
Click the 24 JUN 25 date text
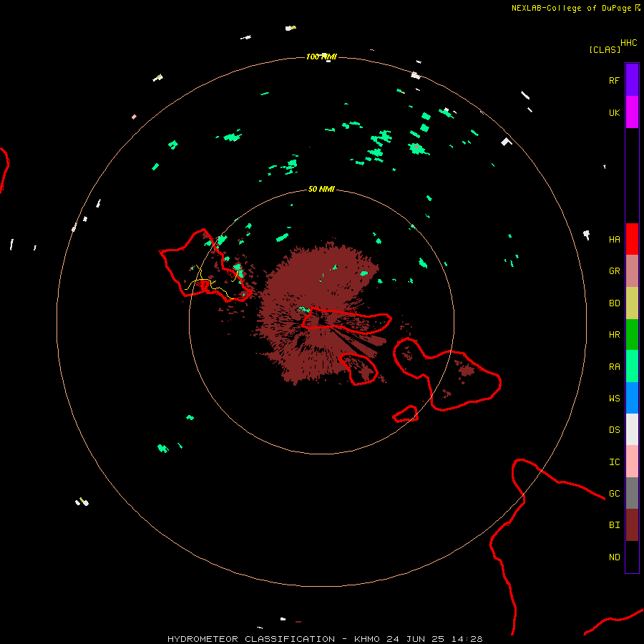pos(416,639)
